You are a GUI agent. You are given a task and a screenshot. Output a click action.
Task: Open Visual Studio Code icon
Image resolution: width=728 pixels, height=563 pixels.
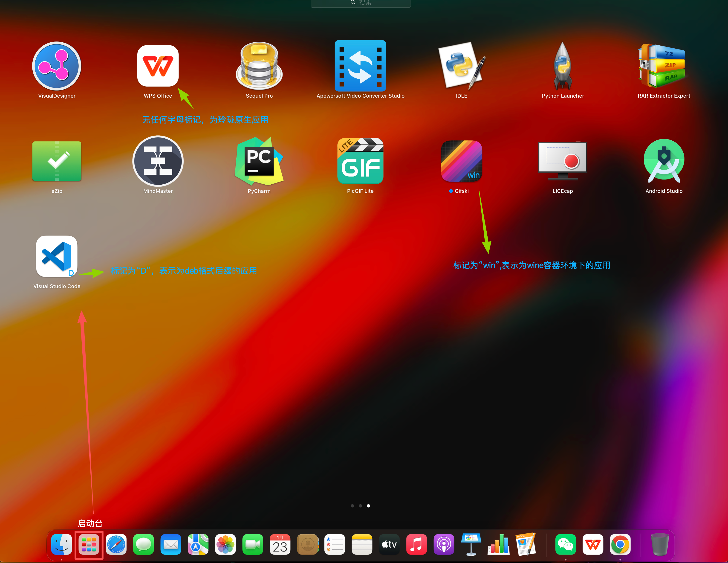[57, 256]
